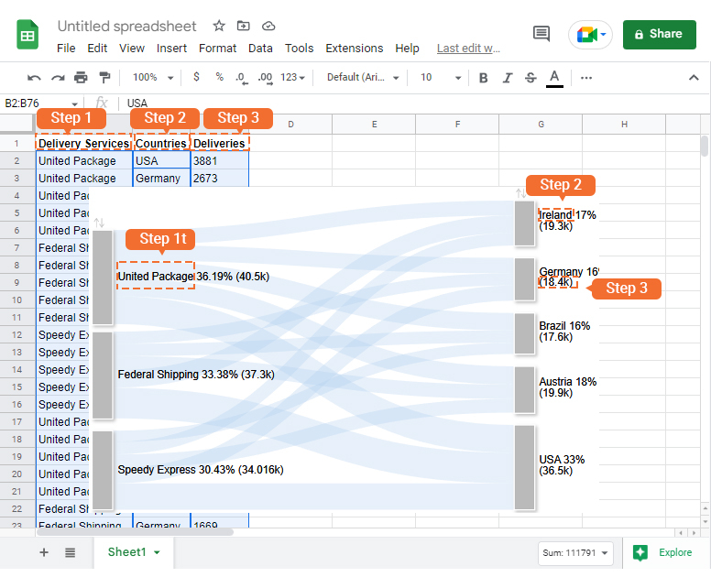The width and height of the screenshot is (711, 588).
Task: Activate the paint format tool
Action: (x=104, y=78)
